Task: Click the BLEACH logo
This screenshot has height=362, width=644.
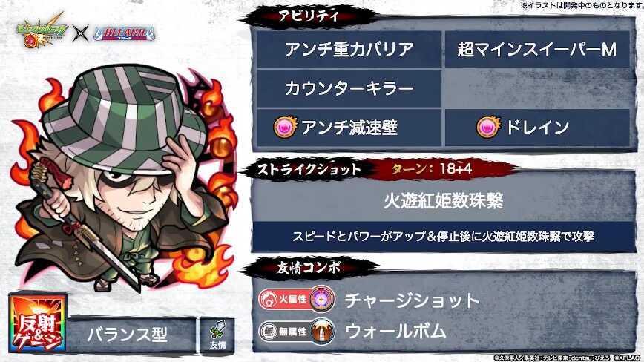Action: 124,33
